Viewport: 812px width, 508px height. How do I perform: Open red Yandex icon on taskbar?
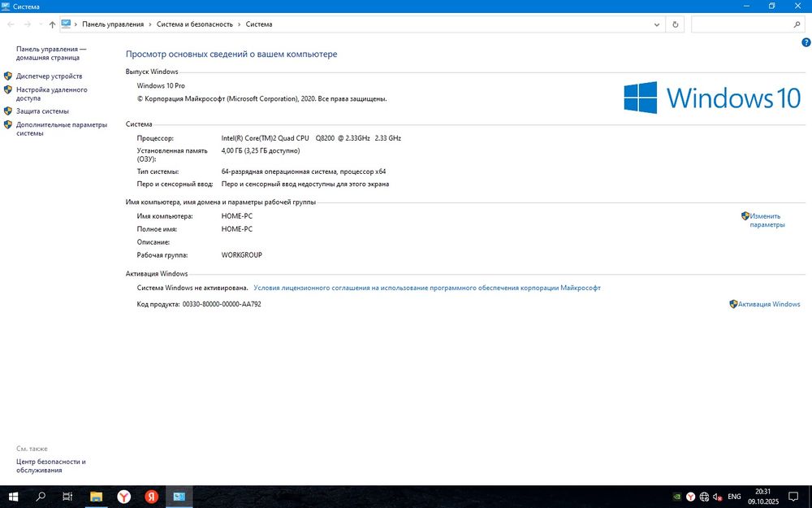point(151,497)
